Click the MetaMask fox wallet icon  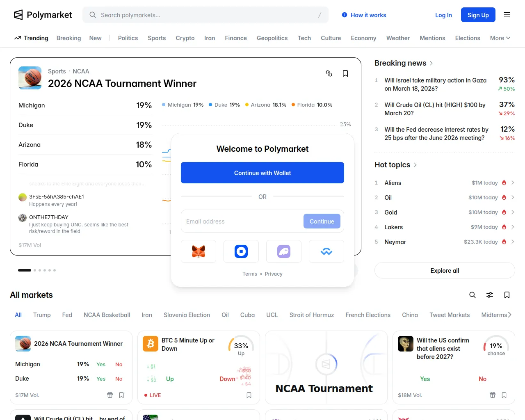[x=199, y=251]
